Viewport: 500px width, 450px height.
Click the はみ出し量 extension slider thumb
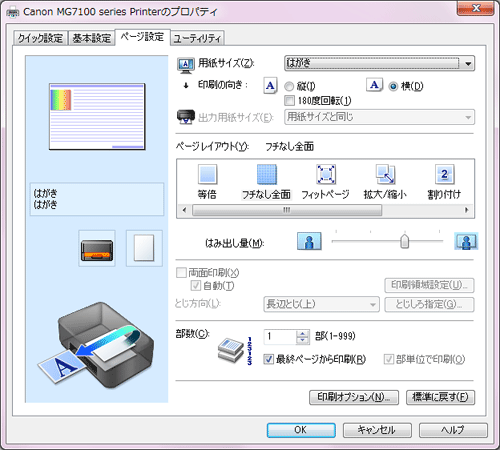pos(404,241)
